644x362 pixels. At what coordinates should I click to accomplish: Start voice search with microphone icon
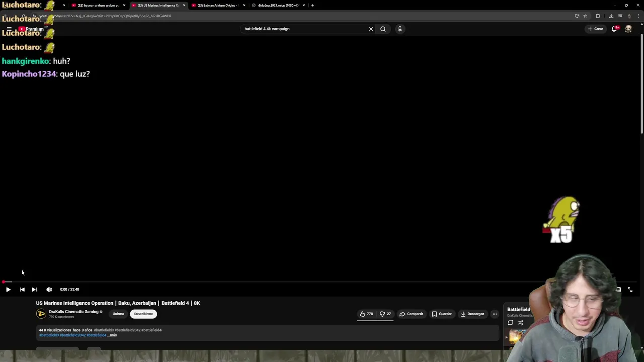(x=400, y=29)
